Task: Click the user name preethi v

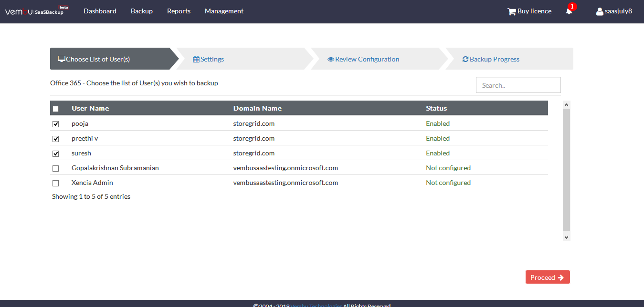Action: (85, 138)
